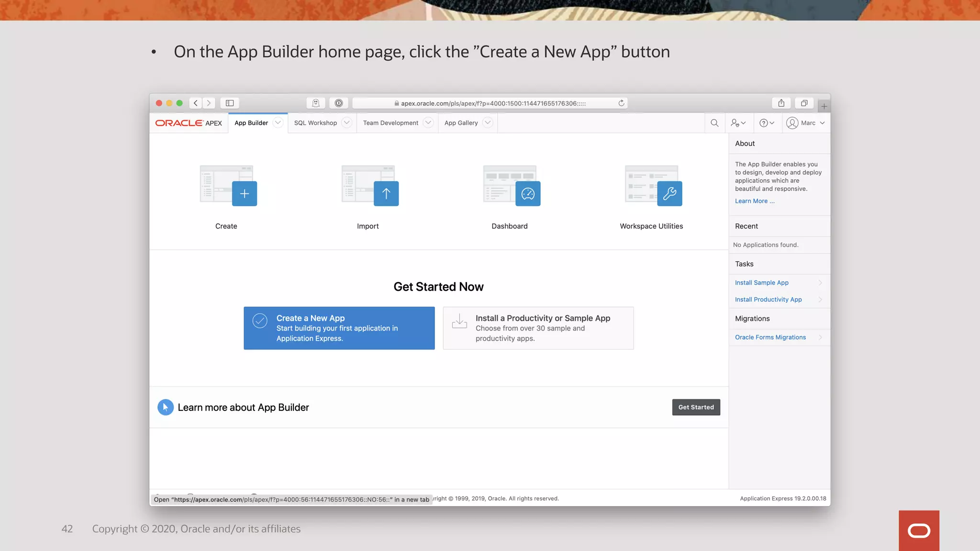The width and height of the screenshot is (980, 551).
Task: Click the red close window button
Action: [x=159, y=103]
